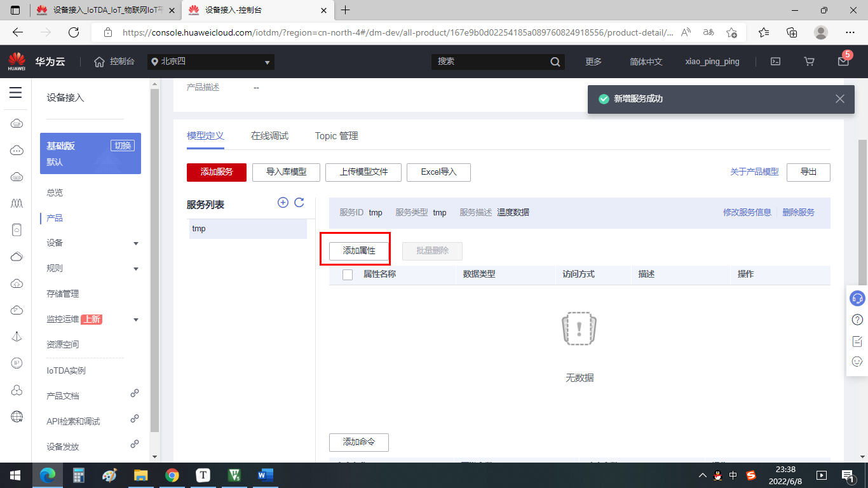Open the Calculator taskbar icon
The image size is (868, 488).
[79, 475]
